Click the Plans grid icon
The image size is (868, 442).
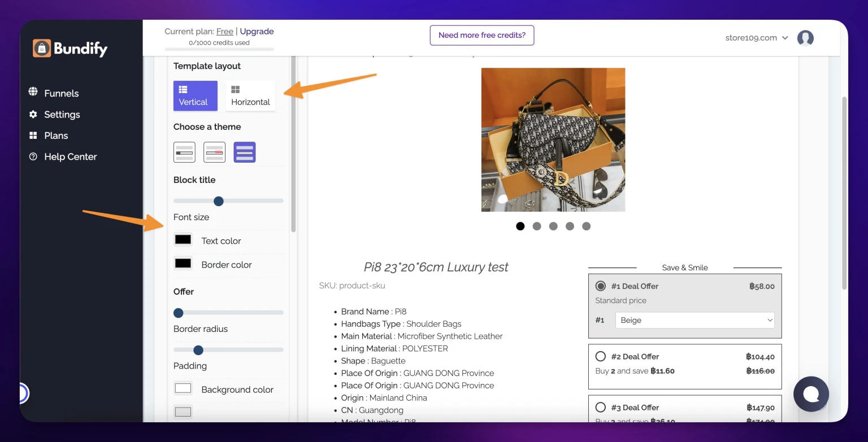pyautogui.click(x=33, y=135)
